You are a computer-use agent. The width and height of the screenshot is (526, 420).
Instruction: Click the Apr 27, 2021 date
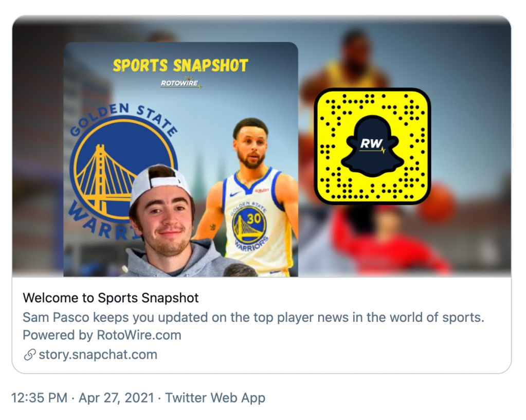(116, 398)
